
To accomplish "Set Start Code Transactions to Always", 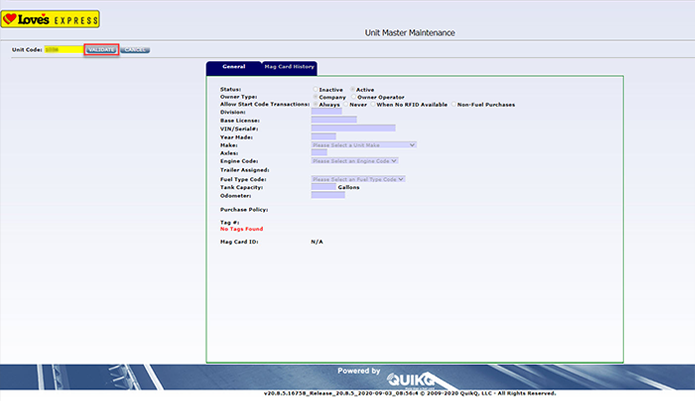I will 316,104.
